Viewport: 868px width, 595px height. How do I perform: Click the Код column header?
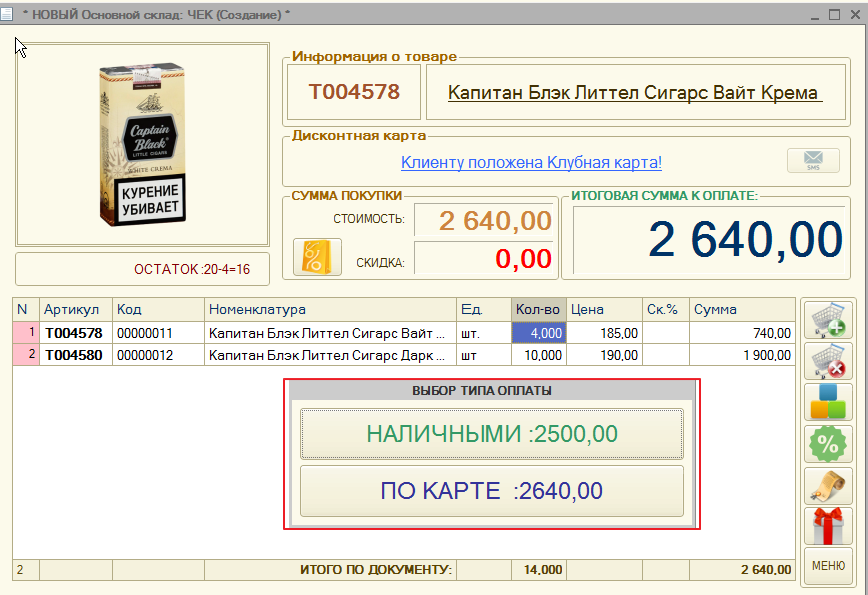(158, 309)
